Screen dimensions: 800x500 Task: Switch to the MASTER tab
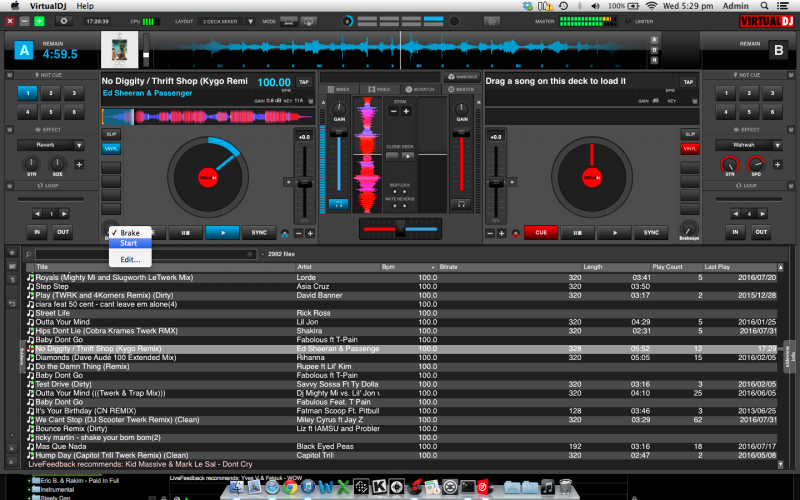click(461, 89)
